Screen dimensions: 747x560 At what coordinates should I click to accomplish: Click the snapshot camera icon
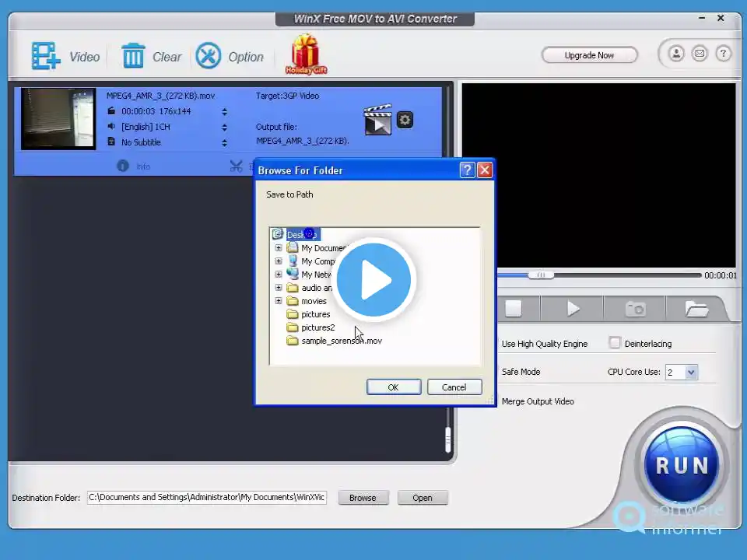tap(635, 309)
